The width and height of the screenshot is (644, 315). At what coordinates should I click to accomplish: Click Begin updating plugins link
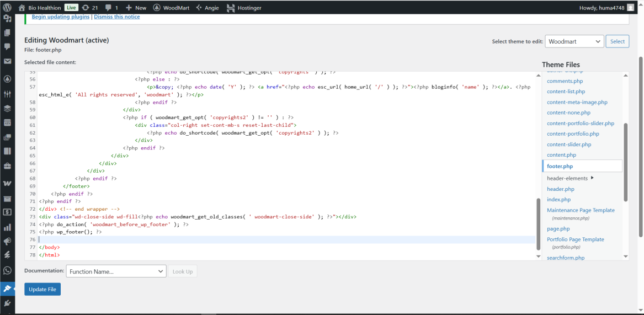coord(61,17)
